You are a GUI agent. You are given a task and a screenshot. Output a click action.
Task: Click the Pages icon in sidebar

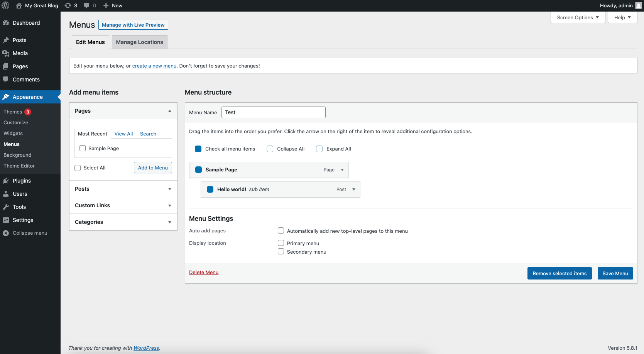coord(6,66)
